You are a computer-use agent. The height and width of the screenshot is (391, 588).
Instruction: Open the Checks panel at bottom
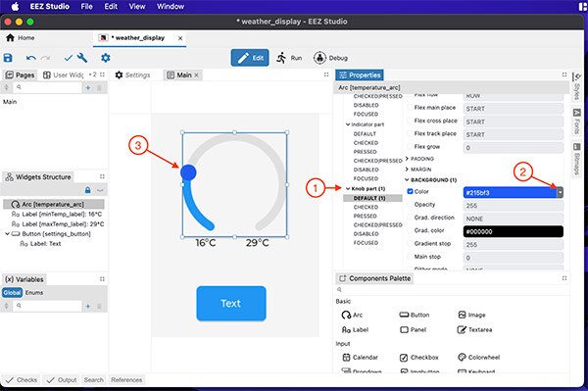(x=22, y=380)
